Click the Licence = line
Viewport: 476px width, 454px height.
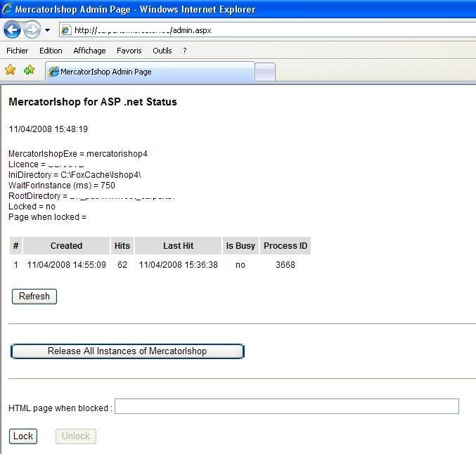click(46, 164)
